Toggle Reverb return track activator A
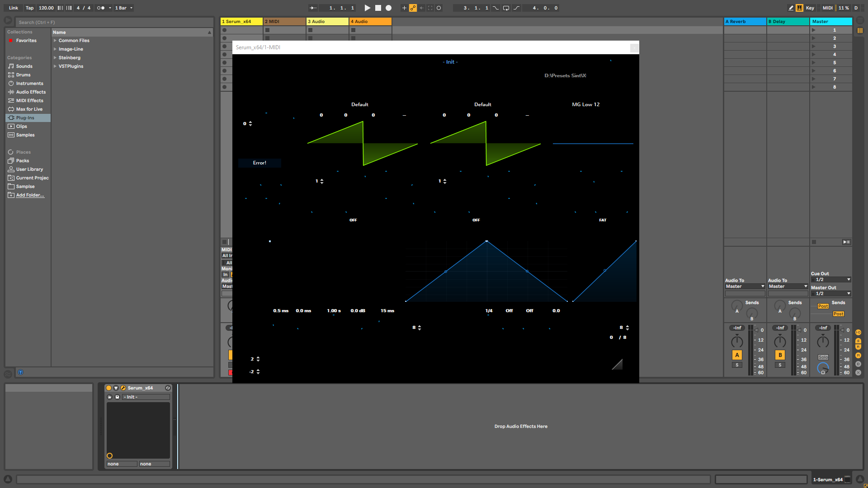This screenshot has width=868, height=488. pyautogui.click(x=737, y=355)
